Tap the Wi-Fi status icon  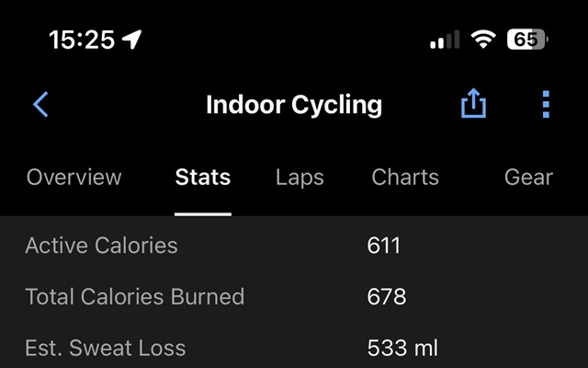483,39
